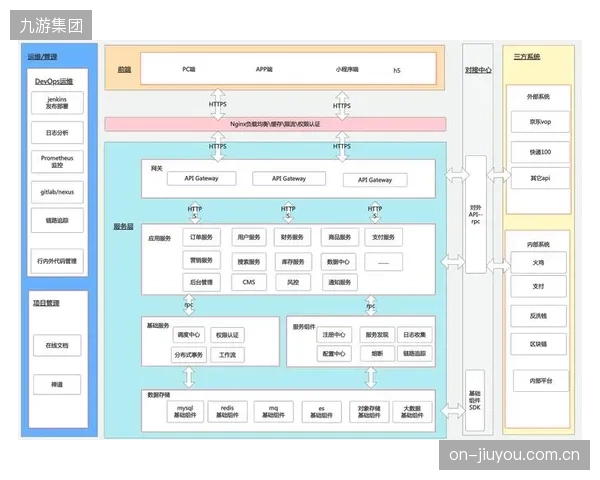The image size is (600, 480).
Task: Select the 区块链 box
Action: pos(538,344)
